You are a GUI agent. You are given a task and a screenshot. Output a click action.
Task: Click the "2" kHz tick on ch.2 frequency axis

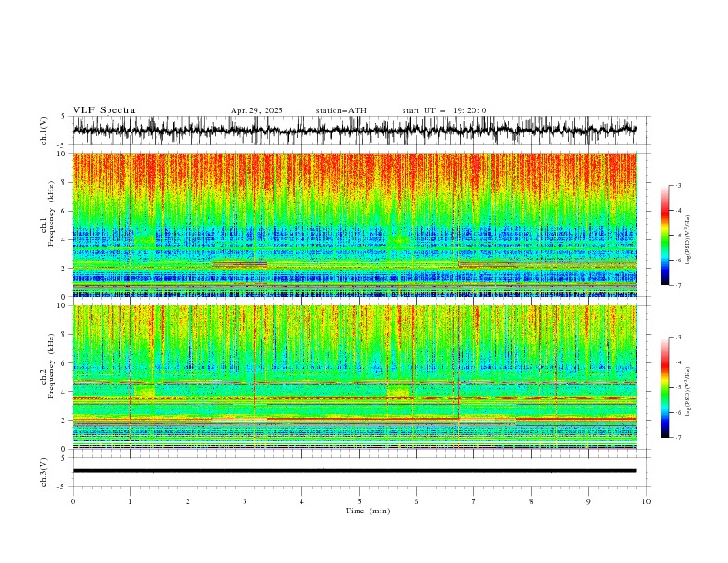click(x=65, y=420)
